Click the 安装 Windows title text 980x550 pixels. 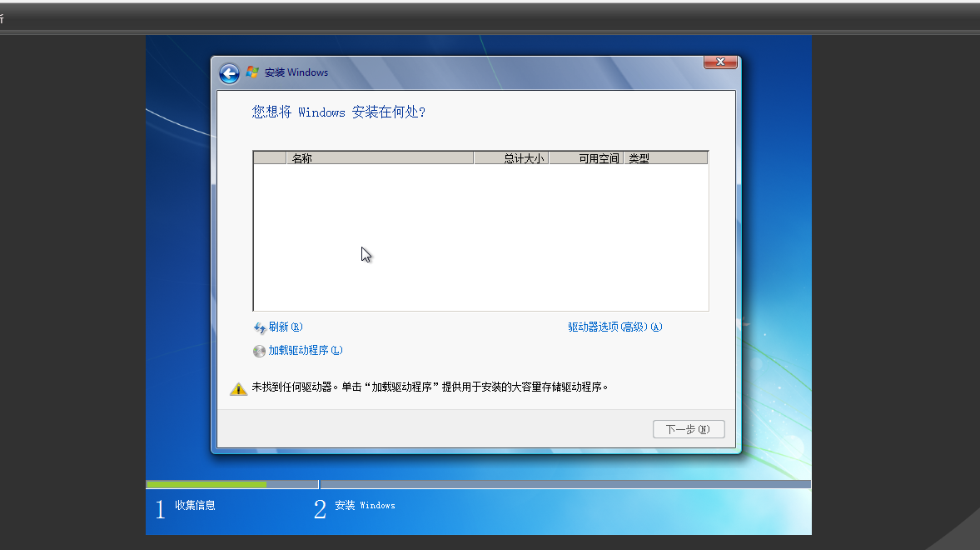coord(296,72)
